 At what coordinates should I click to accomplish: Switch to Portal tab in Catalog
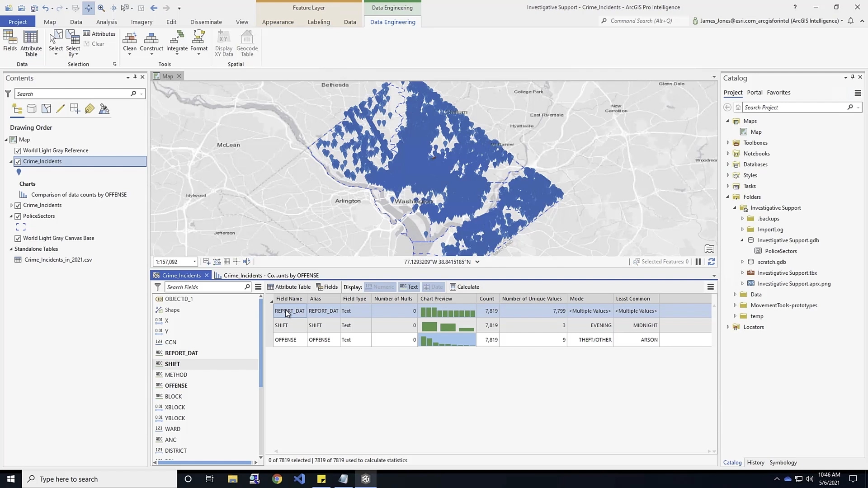point(755,93)
